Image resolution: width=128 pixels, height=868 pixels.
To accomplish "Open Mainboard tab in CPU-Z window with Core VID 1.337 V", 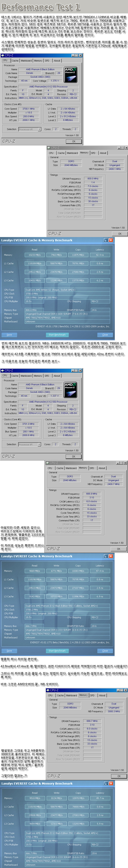I will 26,376.
